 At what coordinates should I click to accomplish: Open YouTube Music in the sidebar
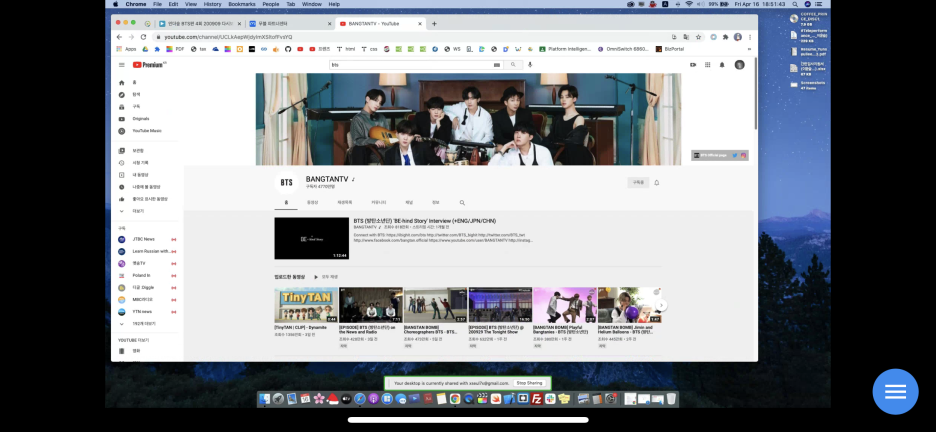click(143, 131)
